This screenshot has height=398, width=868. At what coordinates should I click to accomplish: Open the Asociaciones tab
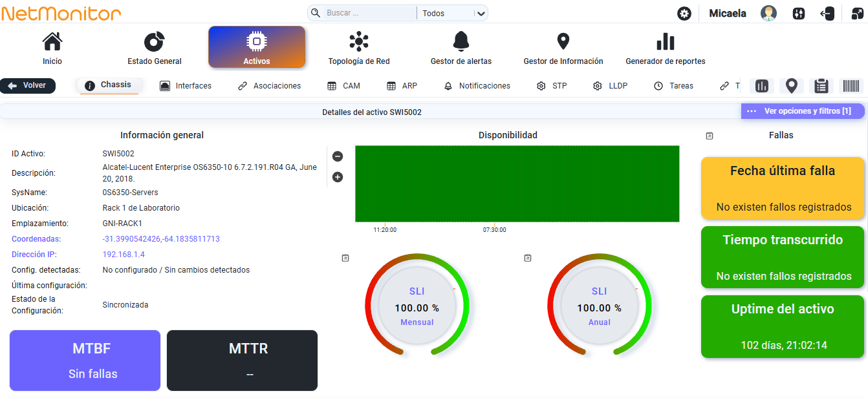pyautogui.click(x=269, y=86)
